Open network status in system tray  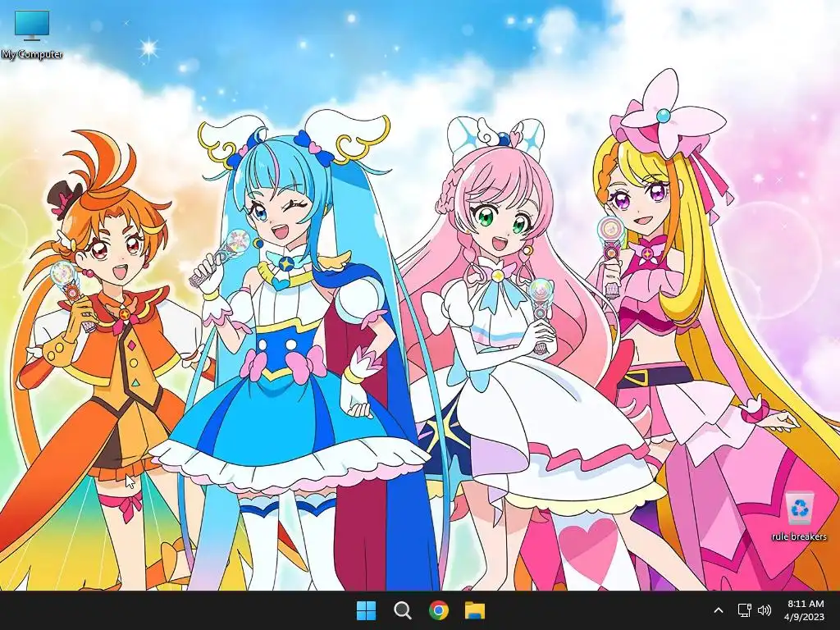coord(744,610)
